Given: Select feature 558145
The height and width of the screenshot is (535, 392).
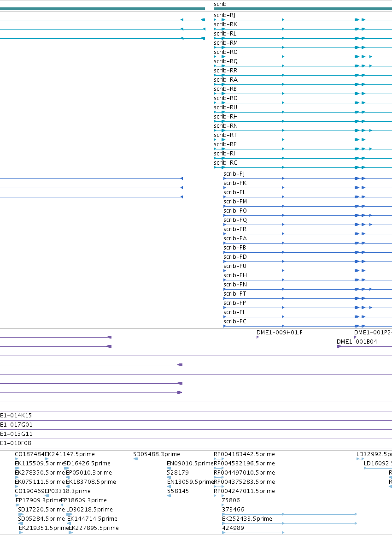Looking at the screenshot, I should coord(178,491).
